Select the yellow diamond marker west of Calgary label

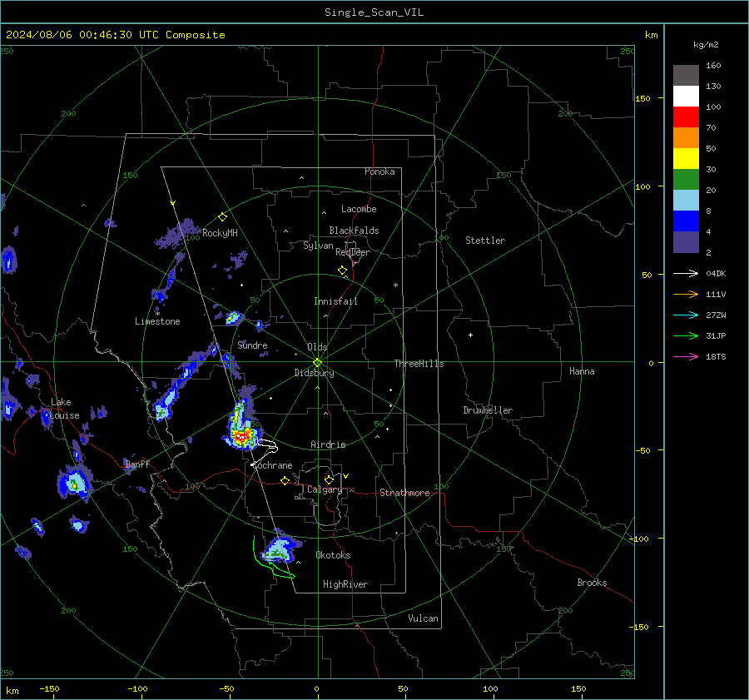pyautogui.click(x=285, y=481)
